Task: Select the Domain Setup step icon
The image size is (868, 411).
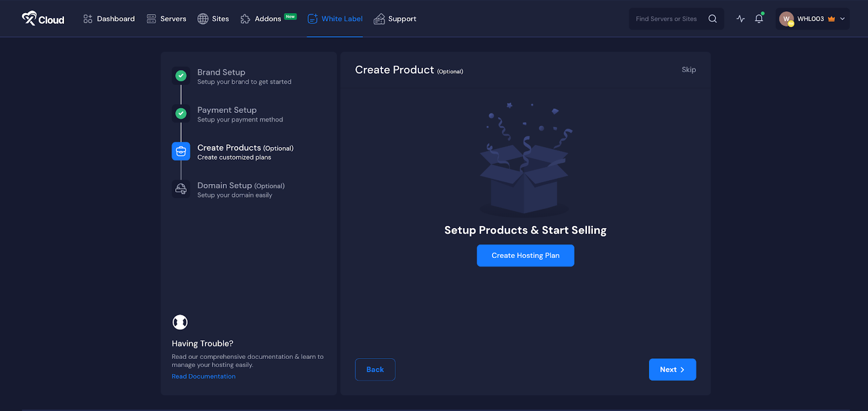Action: [181, 189]
